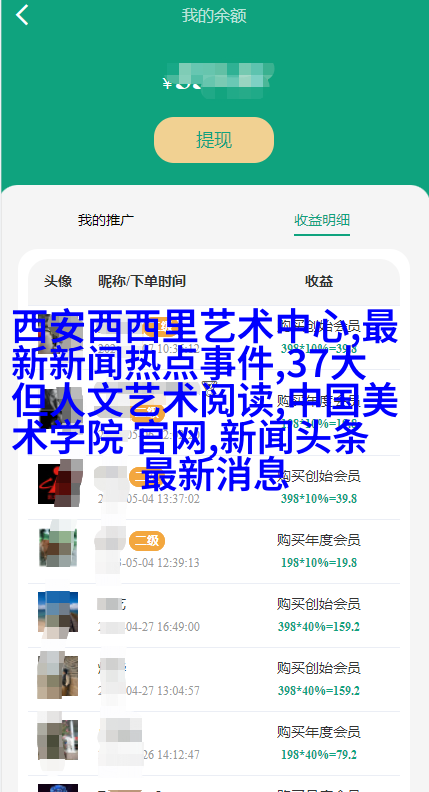Click the 398*40%=159.2 amount at 13:04:57
Image resolution: width=429 pixels, height=792 pixels.
pos(319,690)
